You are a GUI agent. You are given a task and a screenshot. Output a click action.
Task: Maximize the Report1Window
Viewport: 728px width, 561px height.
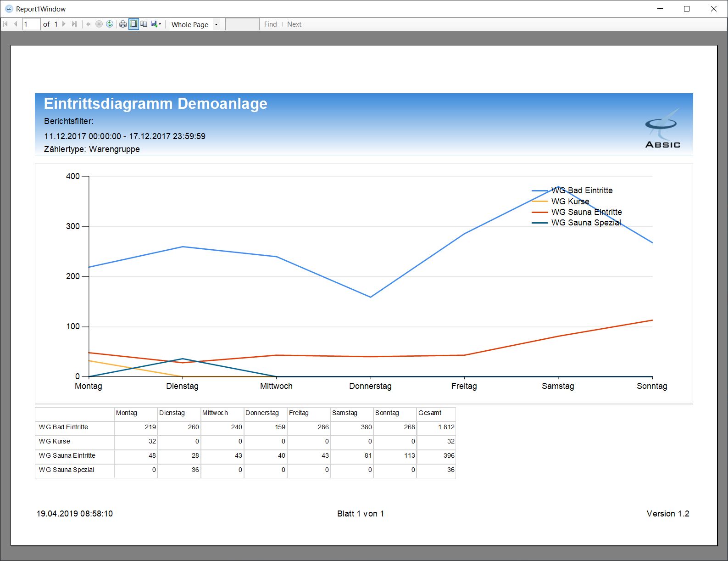(x=687, y=9)
